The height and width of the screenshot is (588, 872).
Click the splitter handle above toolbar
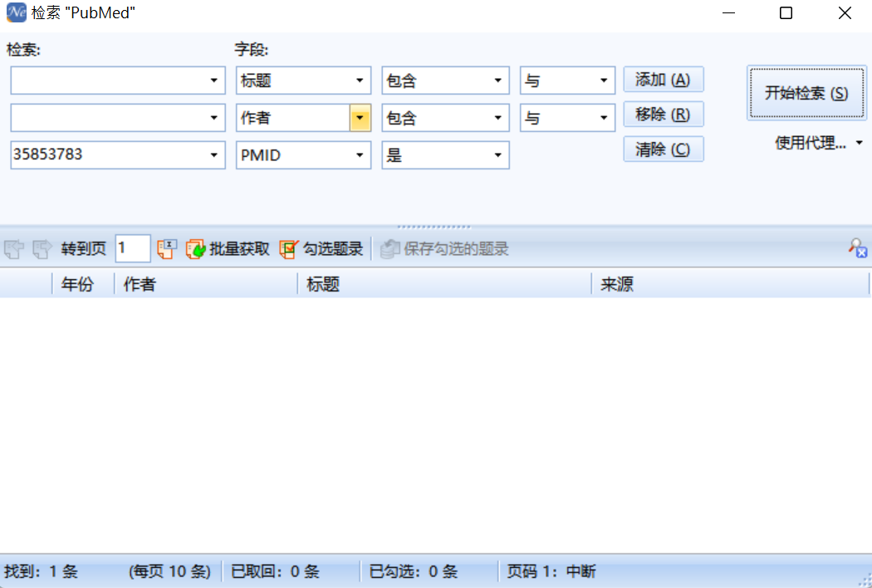(434, 227)
